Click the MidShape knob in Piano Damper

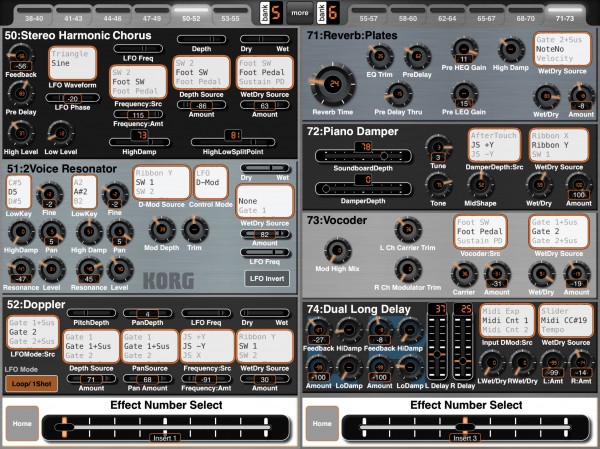[480, 185]
